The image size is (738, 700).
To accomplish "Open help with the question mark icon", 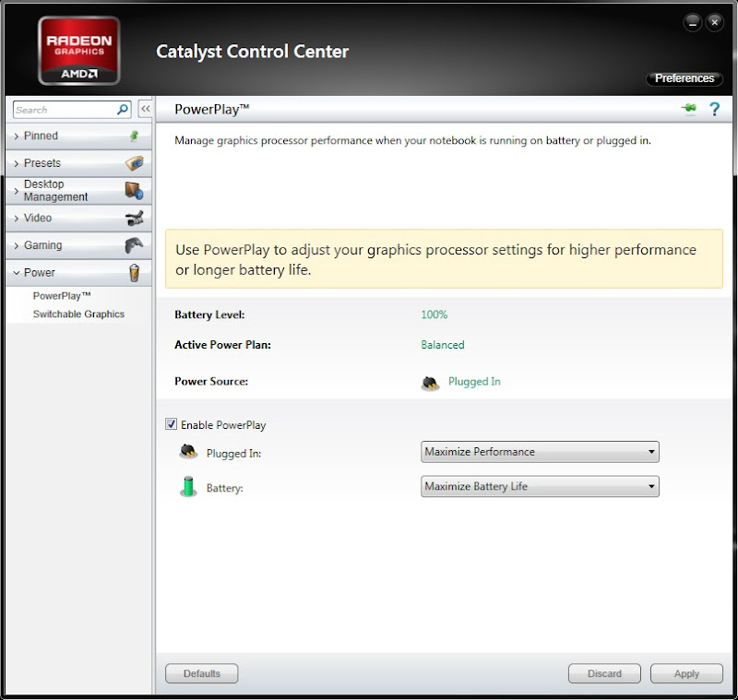I will (714, 109).
